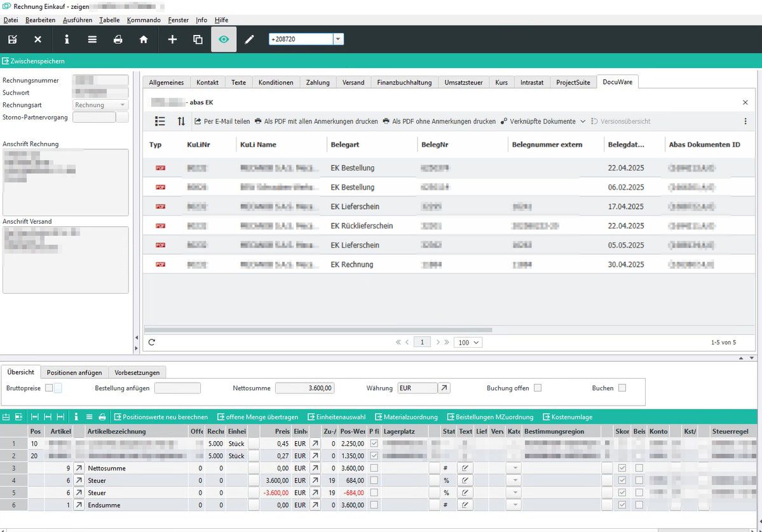Open the info icon in the dark top toolbar
The height and width of the screenshot is (532, 762).
67,39
